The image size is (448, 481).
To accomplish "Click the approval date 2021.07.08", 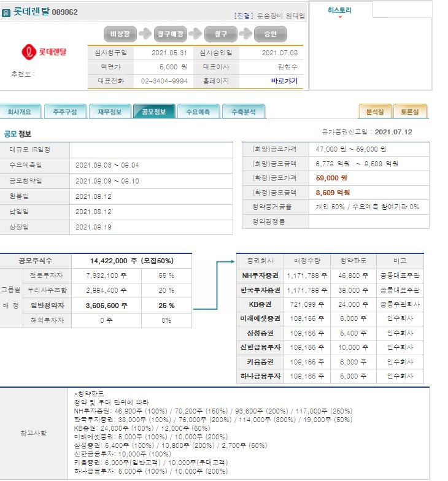I will tap(280, 53).
